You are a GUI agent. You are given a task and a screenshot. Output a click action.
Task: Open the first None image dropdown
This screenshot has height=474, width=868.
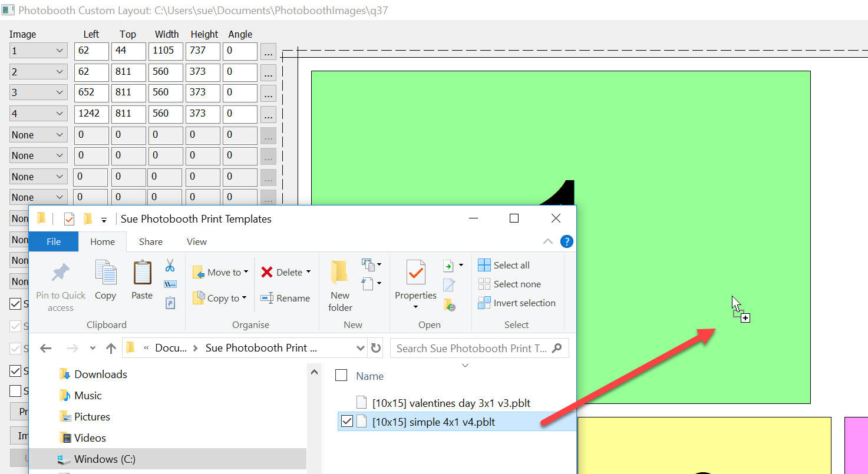pos(38,135)
